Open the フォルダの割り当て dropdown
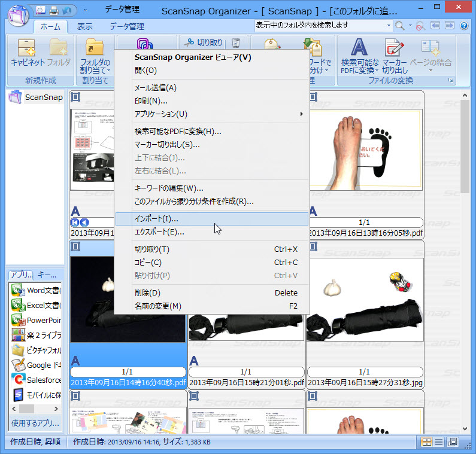 tap(95, 56)
